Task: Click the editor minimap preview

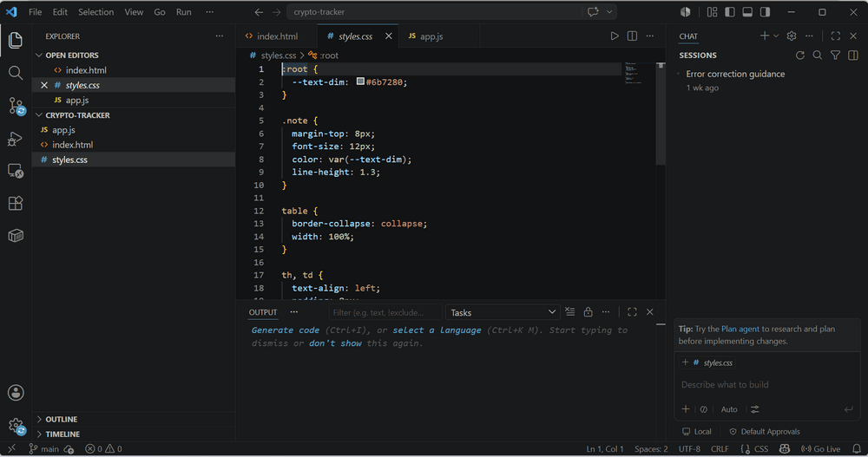Action: click(x=634, y=74)
